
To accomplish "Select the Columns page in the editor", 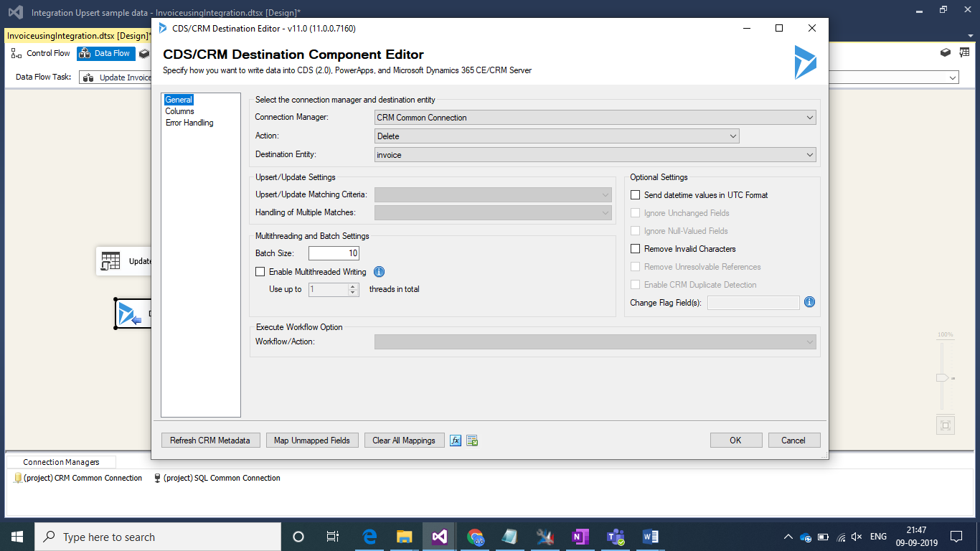I will click(179, 111).
